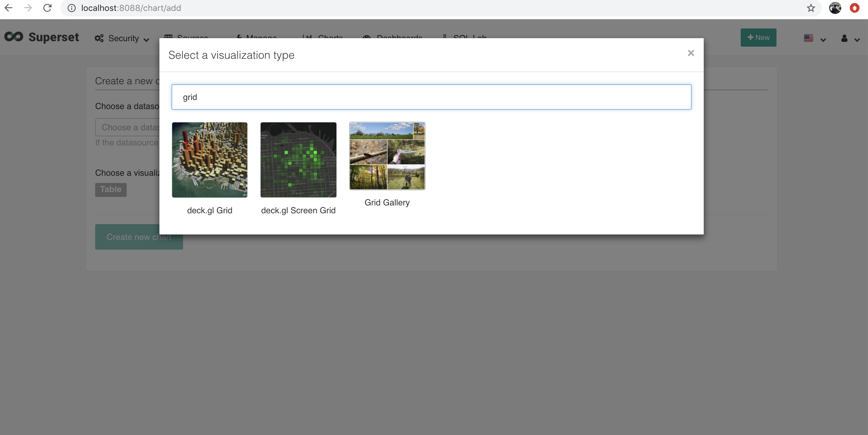
Task: Click the Superset infinity logo
Action: [14, 37]
